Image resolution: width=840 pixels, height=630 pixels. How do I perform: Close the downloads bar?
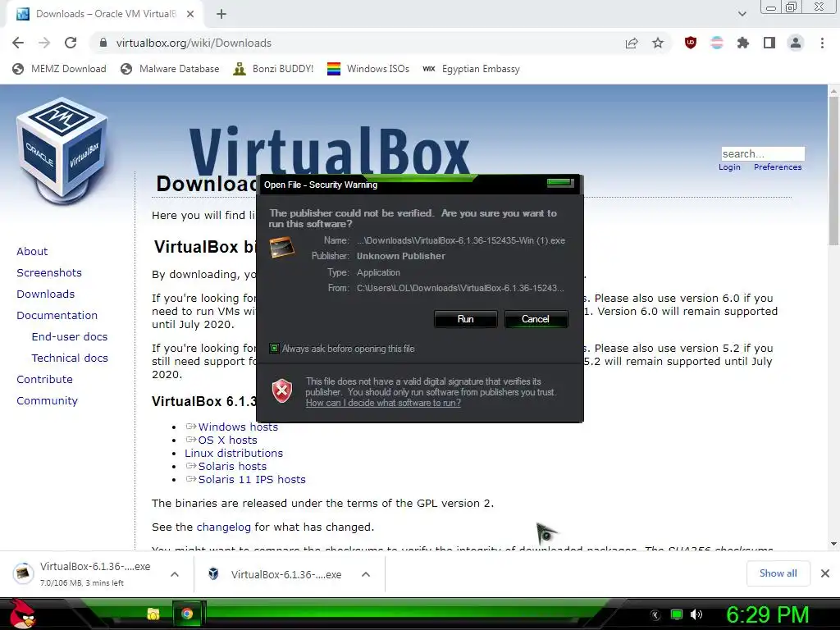[825, 573]
